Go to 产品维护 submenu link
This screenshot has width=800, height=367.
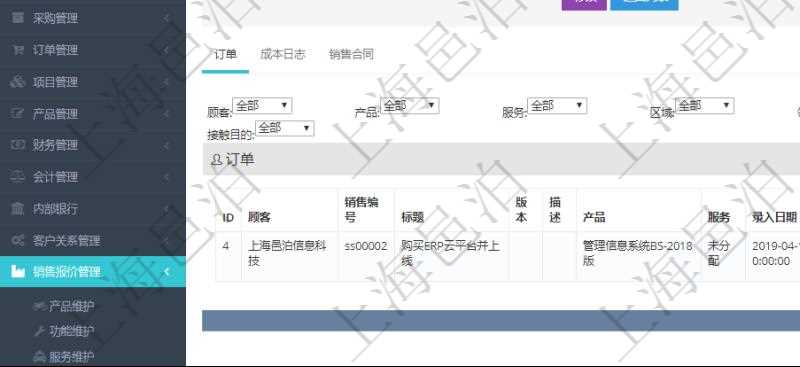71,306
